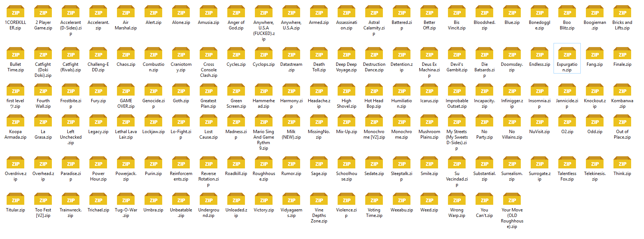Click the 'Trainwreck.zip' file name
This screenshot has height=239, width=644.
(71, 213)
